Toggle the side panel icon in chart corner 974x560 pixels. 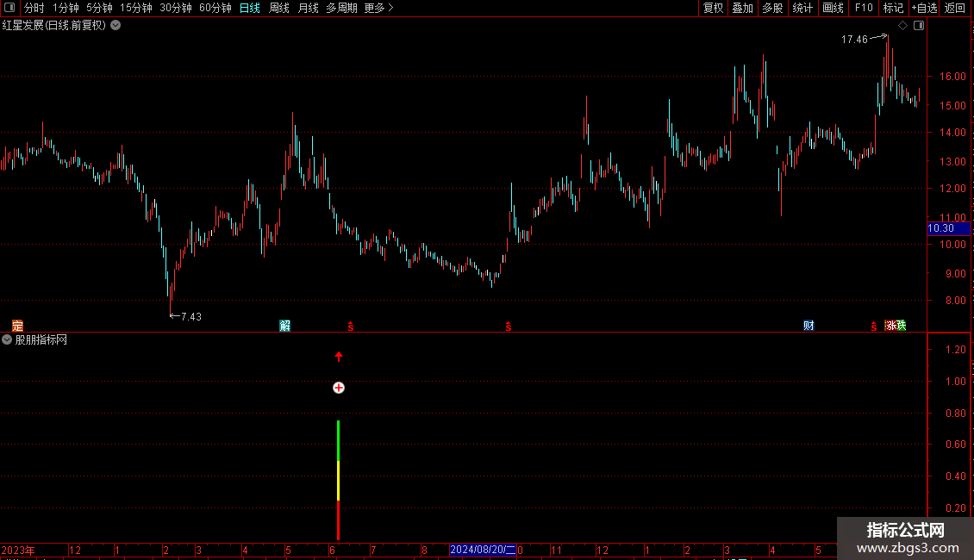coord(919,26)
